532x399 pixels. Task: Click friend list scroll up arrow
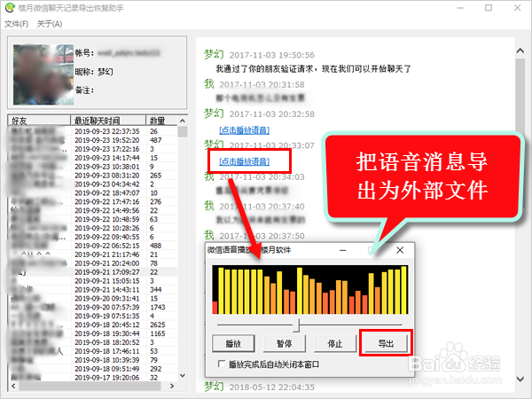pyautogui.click(x=183, y=121)
